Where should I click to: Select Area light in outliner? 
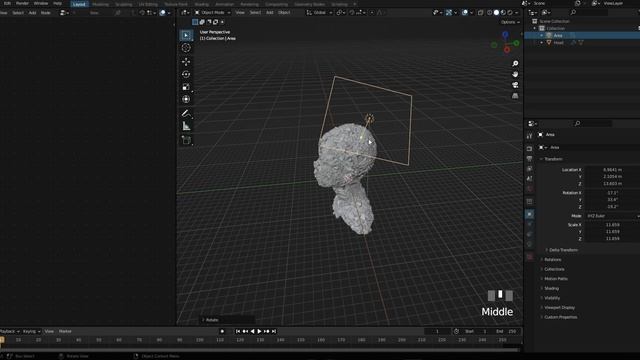[x=558, y=36]
